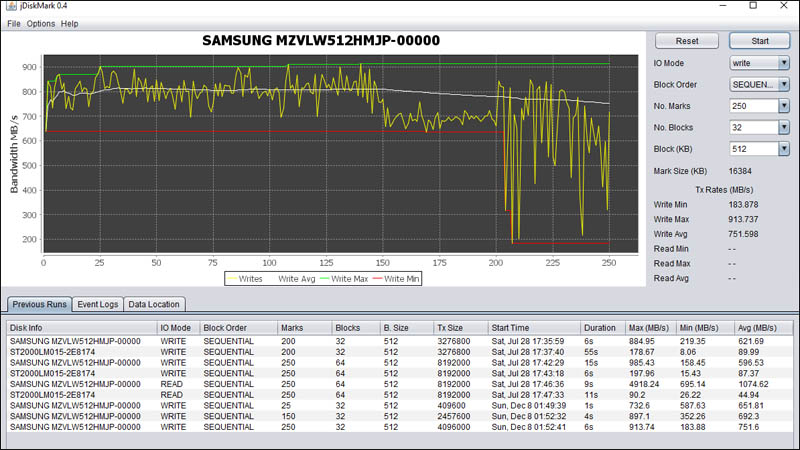
Task: Click the Start benchmark button
Action: coord(759,41)
